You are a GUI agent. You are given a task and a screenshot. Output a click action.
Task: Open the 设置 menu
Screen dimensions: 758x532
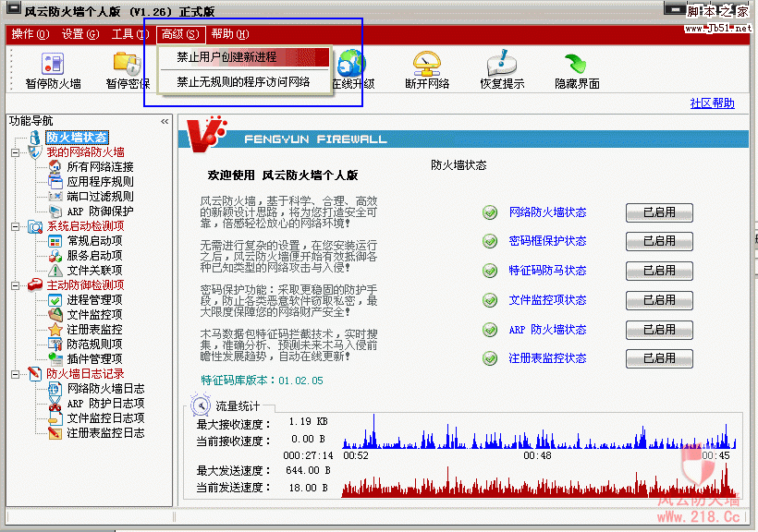pos(82,33)
